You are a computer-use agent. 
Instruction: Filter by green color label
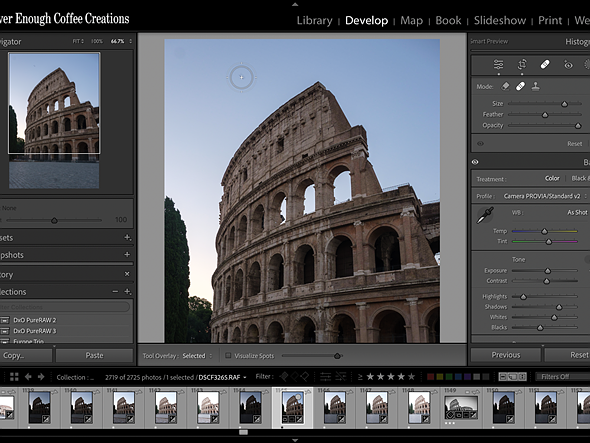click(x=449, y=376)
